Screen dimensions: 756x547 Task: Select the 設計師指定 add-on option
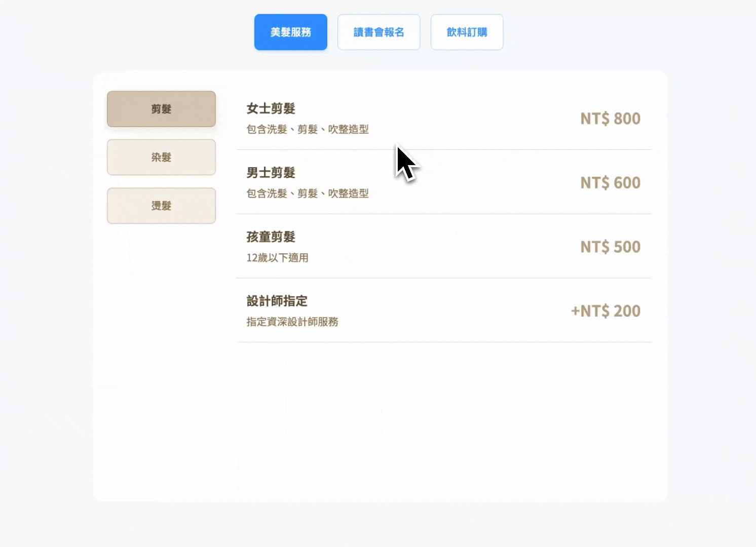443,310
